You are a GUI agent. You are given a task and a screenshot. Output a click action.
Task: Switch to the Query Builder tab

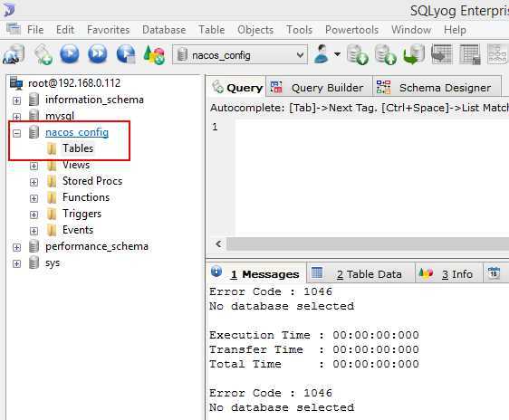pyautogui.click(x=319, y=87)
